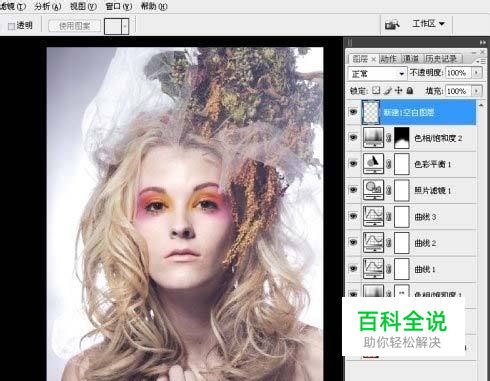Hide the 色相/饱和度 2 layer
490x381 pixels.
coord(353,137)
